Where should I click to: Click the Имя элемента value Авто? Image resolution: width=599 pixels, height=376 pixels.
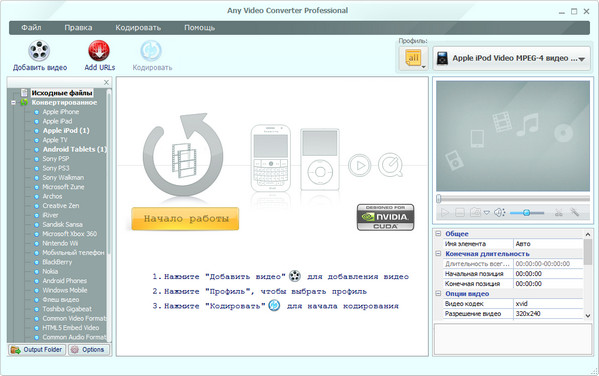pyautogui.click(x=548, y=244)
